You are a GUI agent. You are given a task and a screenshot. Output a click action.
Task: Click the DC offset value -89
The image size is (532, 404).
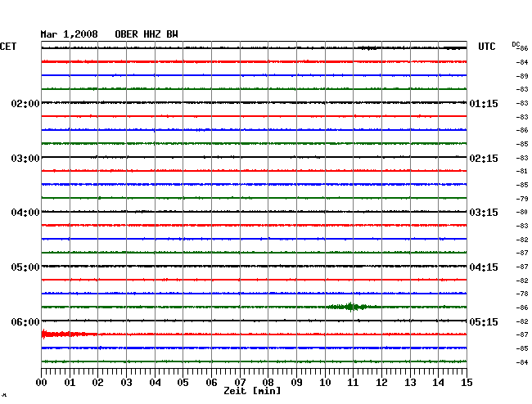click(522, 76)
